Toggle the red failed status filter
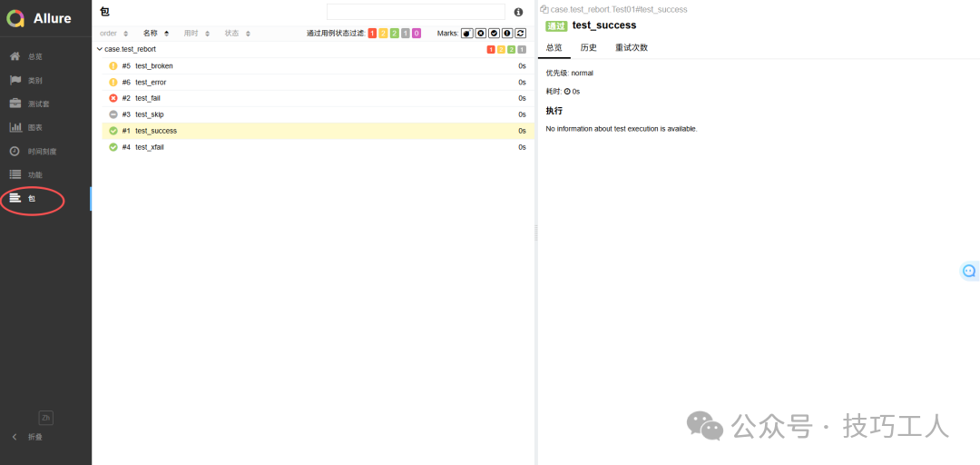Viewport: 980px width, 465px height. point(373,34)
